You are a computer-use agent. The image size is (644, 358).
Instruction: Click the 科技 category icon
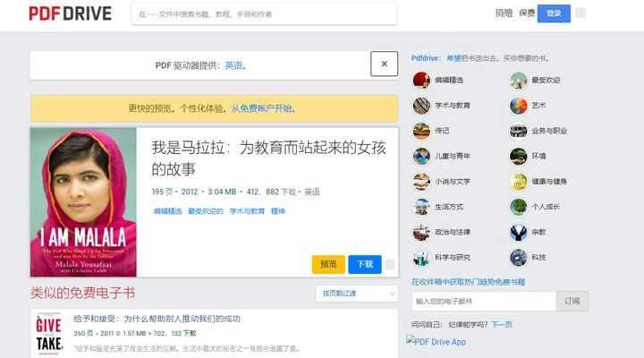pyautogui.click(x=518, y=258)
